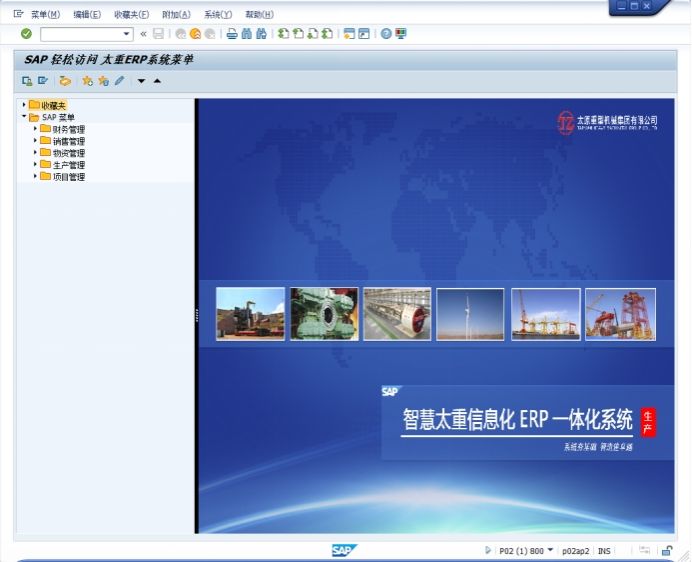Expand the 财务管理 folder arrow
The width and height of the screenshot is (692, 562).
click(35, 128)
